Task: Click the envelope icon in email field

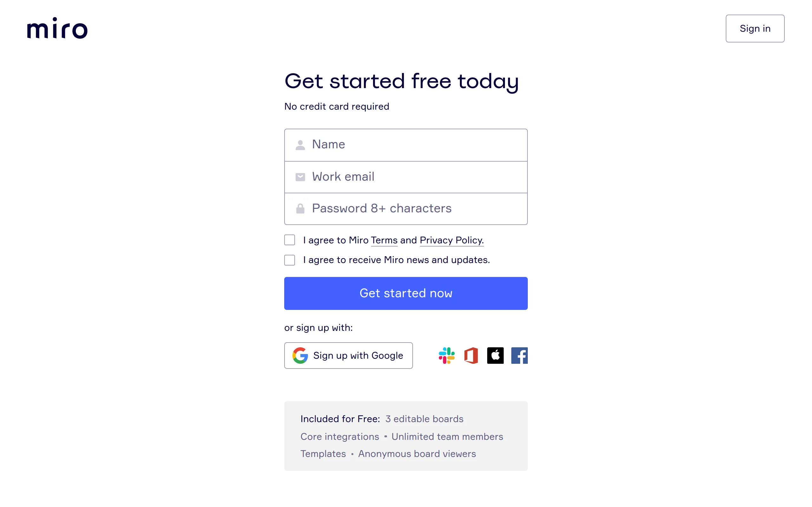Action: 300,177
